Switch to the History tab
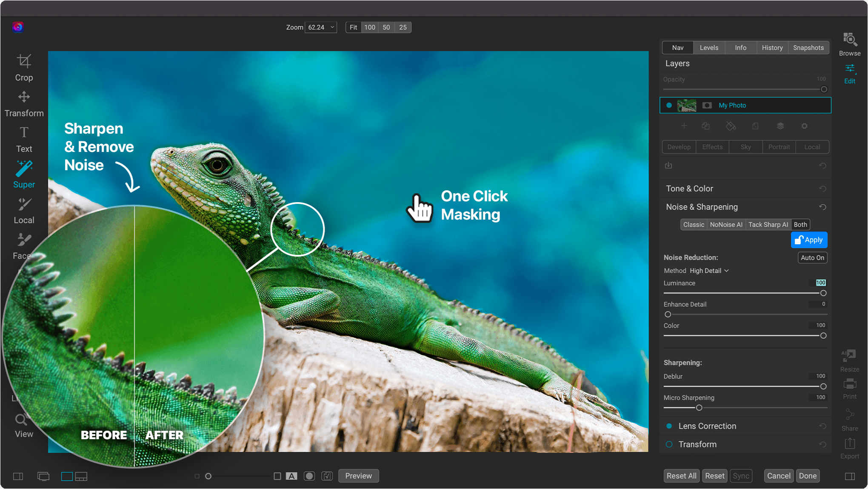Screen dimensions: 868x489 click(772, 47)
